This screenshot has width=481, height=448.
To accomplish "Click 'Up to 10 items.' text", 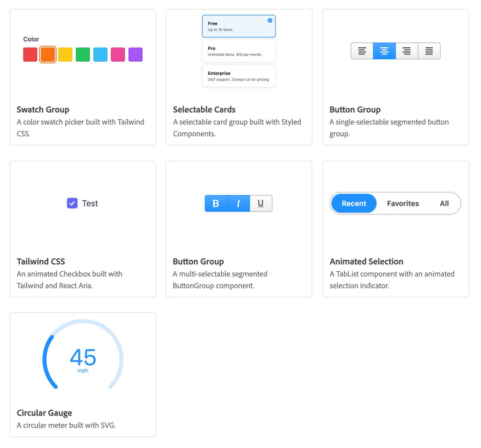I will tap(220, 30).
